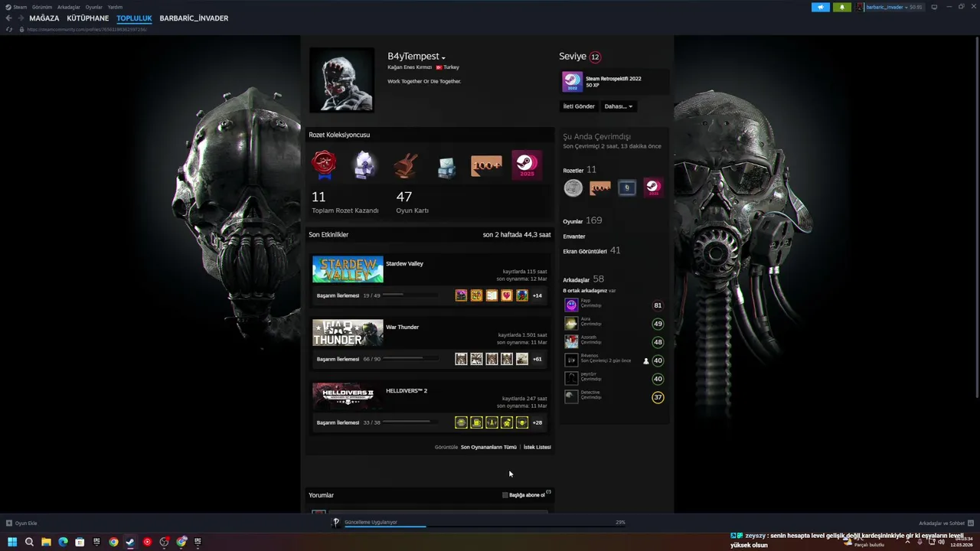Open YouTube Music from taskbar
Viewport: 980px width, 551px height.
click(147, 542)
